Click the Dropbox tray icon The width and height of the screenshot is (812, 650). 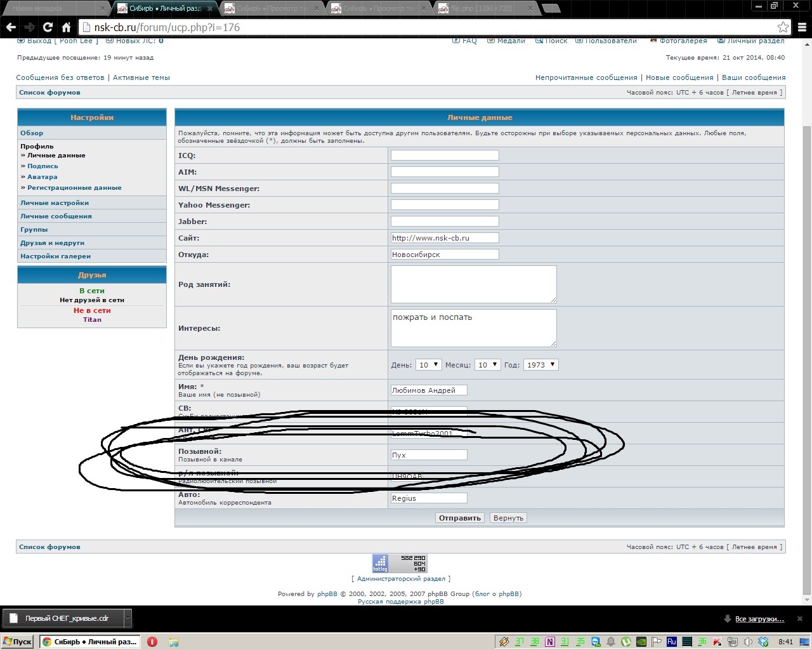(763, 642)
